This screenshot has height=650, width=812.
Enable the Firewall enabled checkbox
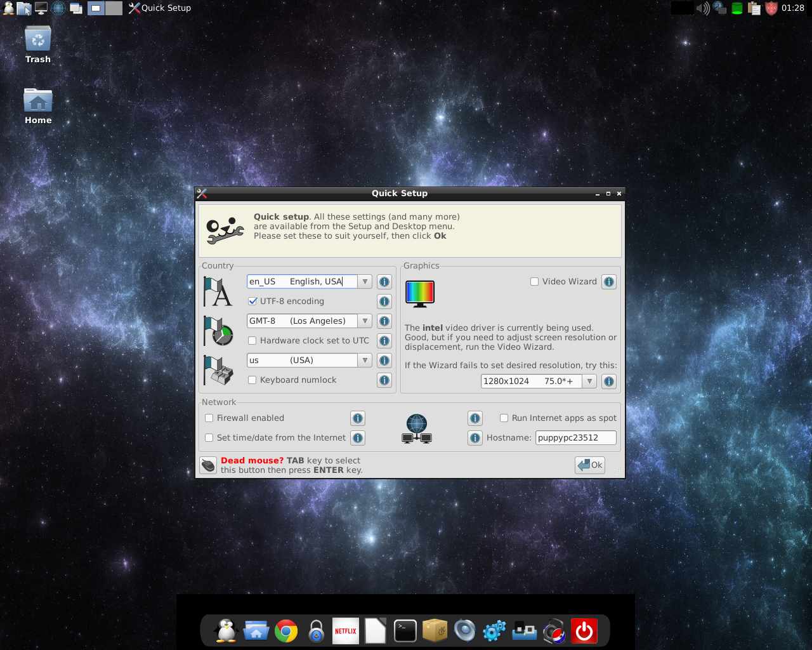tap(209, 418)
